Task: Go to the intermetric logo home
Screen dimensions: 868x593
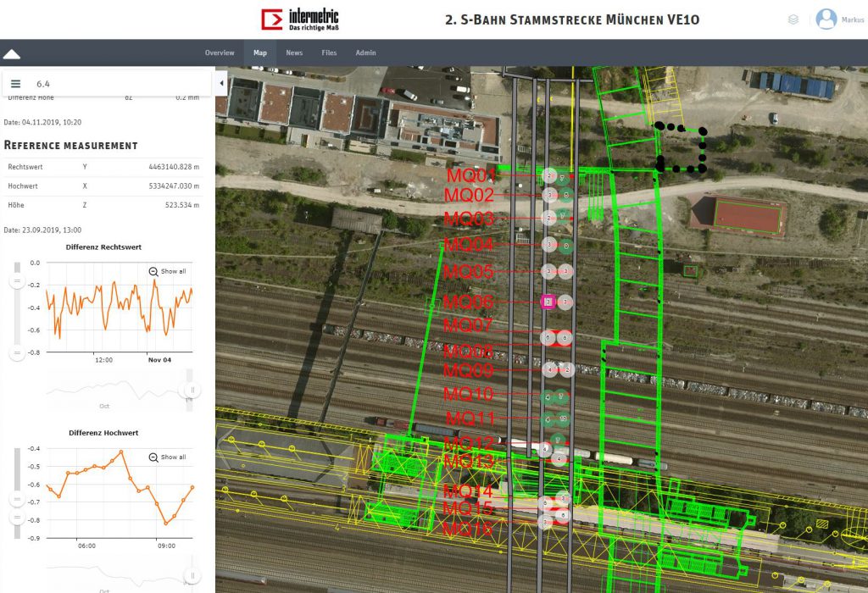Action: point(300,19)
